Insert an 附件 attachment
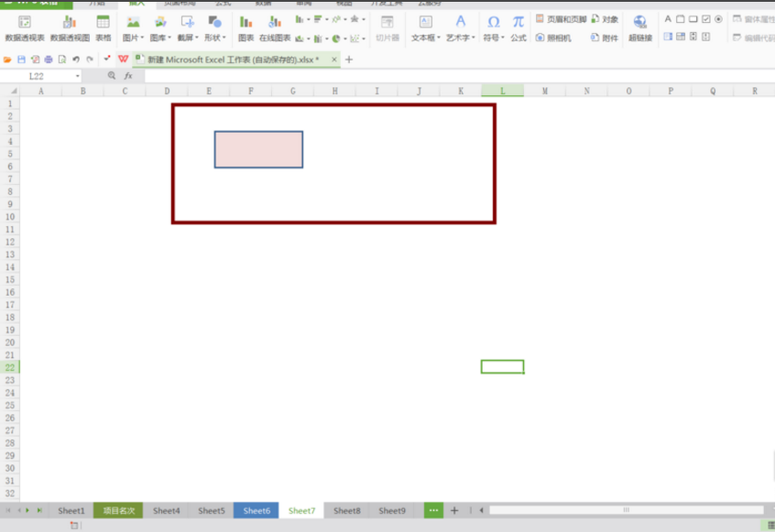This screenshot has height=532, width=775. [x=605, y=38]
